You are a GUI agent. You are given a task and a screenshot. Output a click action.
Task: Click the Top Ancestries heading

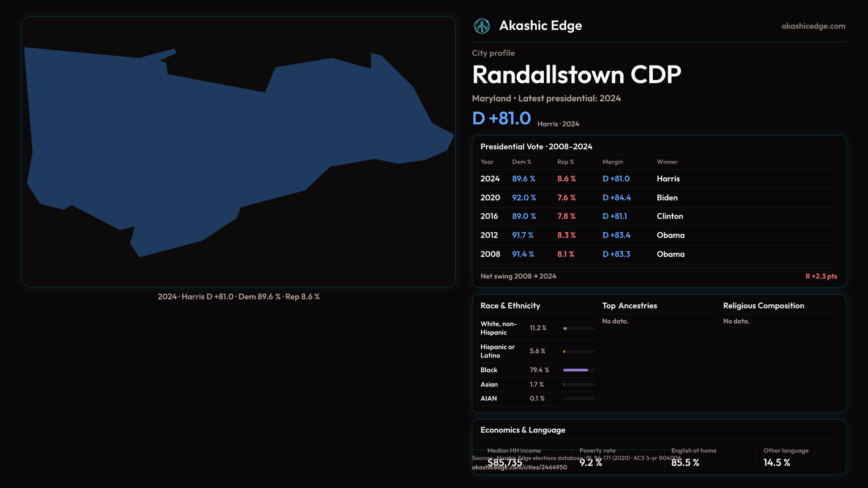(629, 306)
